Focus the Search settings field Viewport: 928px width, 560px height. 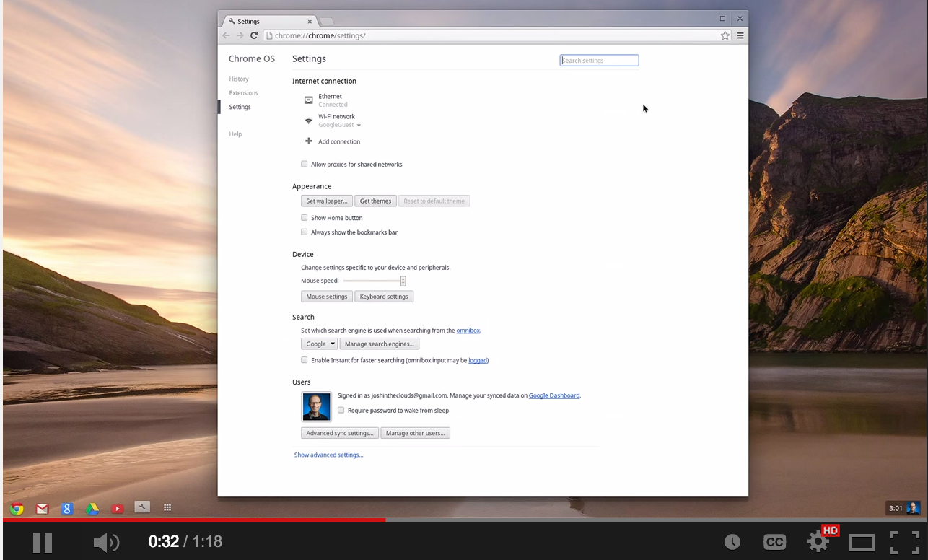pyautogui.click(x=599, y=61)
